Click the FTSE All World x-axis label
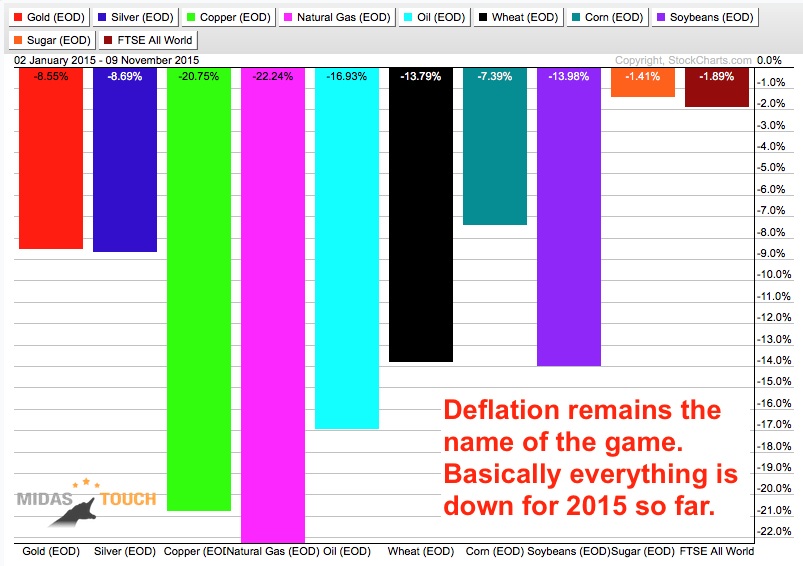This screenshot has width=803, height=566. (x=717, y=552)
